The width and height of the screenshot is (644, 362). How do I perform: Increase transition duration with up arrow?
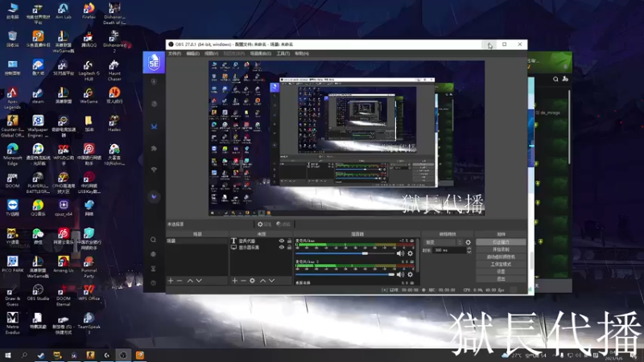469,249
